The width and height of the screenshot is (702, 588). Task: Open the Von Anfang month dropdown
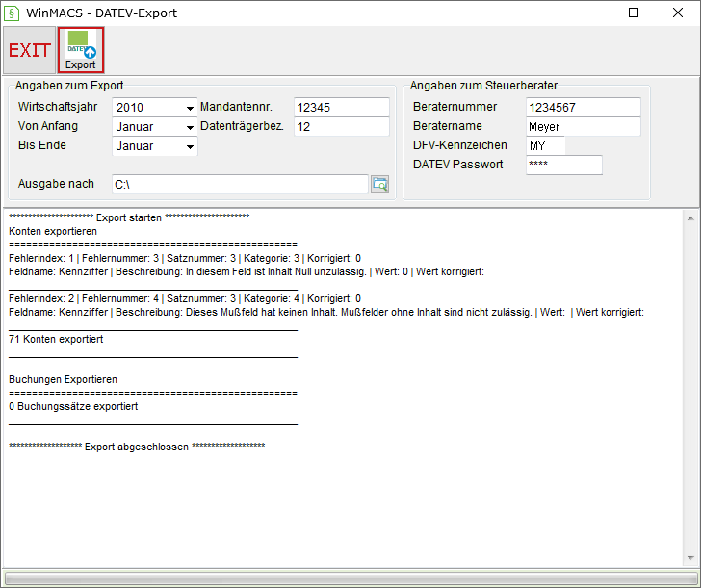pyautogui.click(x=154, y=127)
